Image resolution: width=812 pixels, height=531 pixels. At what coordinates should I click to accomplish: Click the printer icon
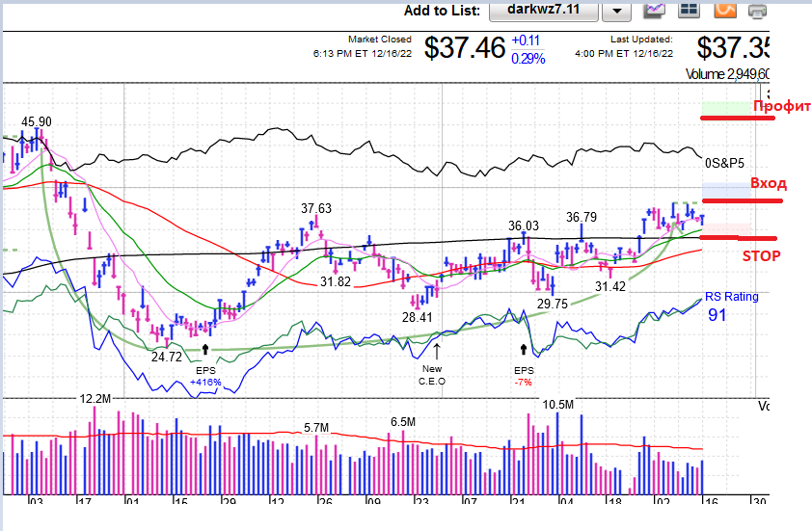(757, 11)
